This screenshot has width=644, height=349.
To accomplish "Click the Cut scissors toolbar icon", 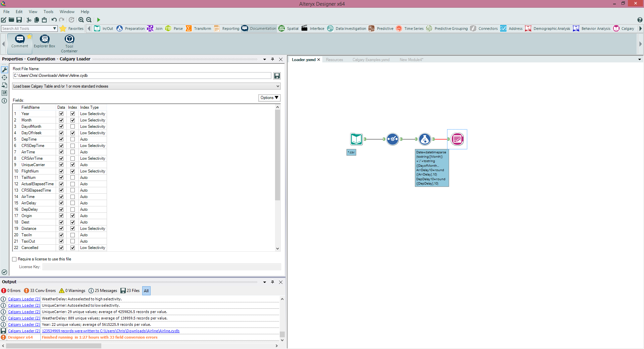I will coord(29,20).
